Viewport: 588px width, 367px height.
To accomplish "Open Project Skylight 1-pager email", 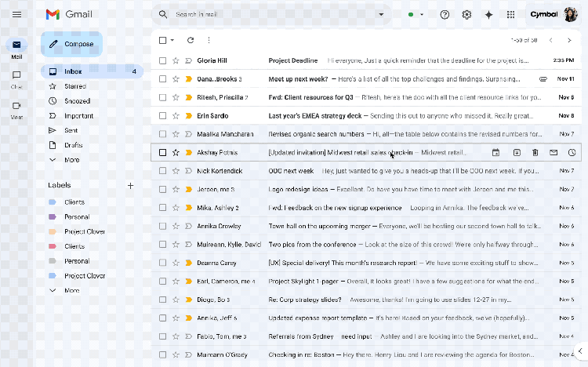I will 366,281.
